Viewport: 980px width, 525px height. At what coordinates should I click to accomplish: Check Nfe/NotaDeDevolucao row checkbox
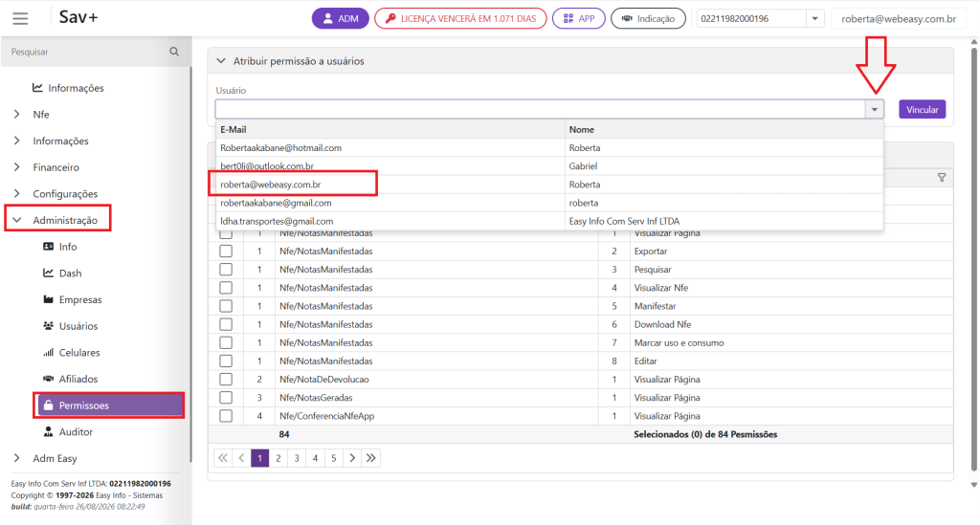click(x=226, y=380)
